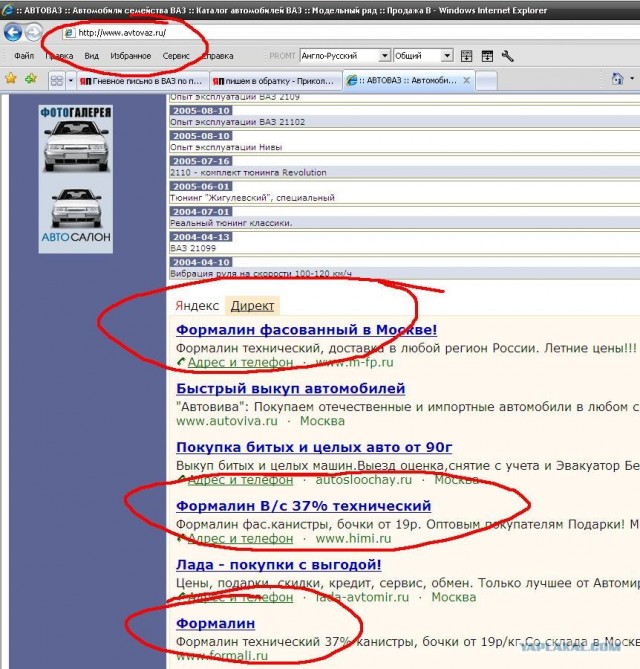Open the ФОТОГАЛЕРЕЯ car banner
640x669 pixels.
(x=76, y=141)
